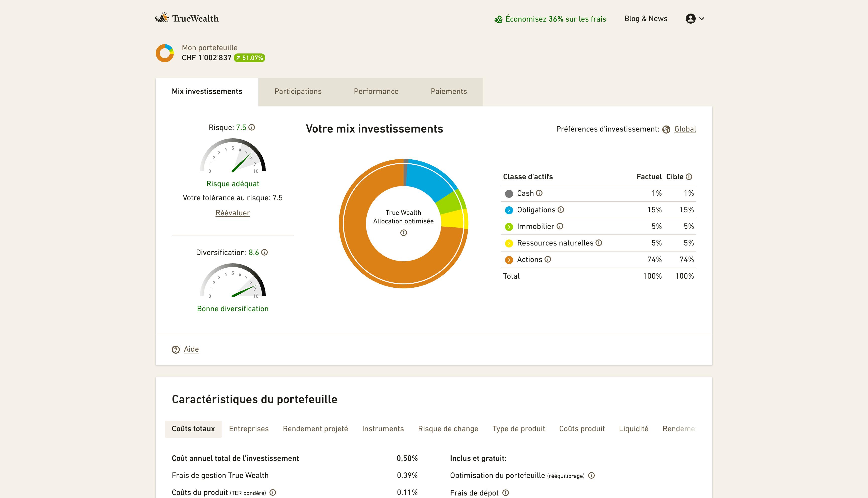Click the green 51.07% performance badge
Viewport: 868px width, 498px height.
tap(249, 58)
